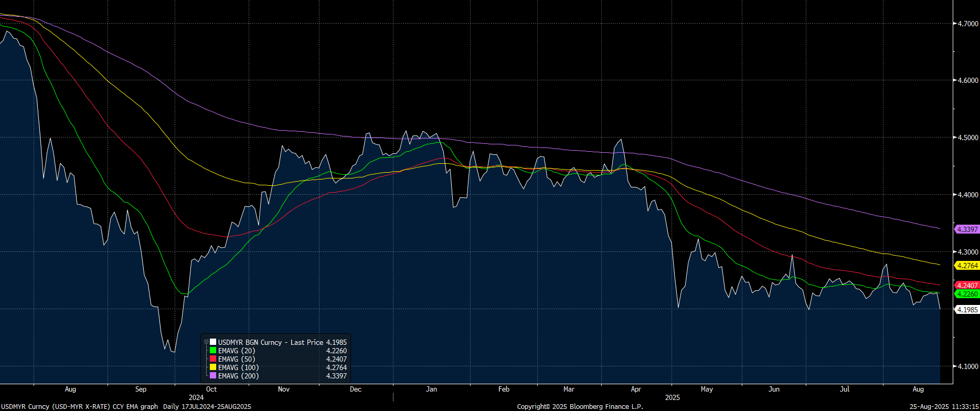Click the red 4.2407 price axis tag

pos(967,286)
